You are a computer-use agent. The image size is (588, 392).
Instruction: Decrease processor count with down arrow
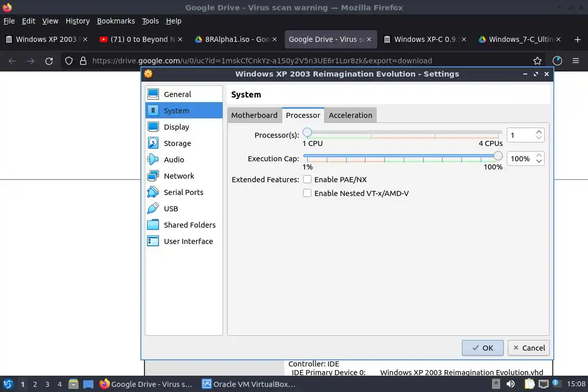(x=539, y=138)
